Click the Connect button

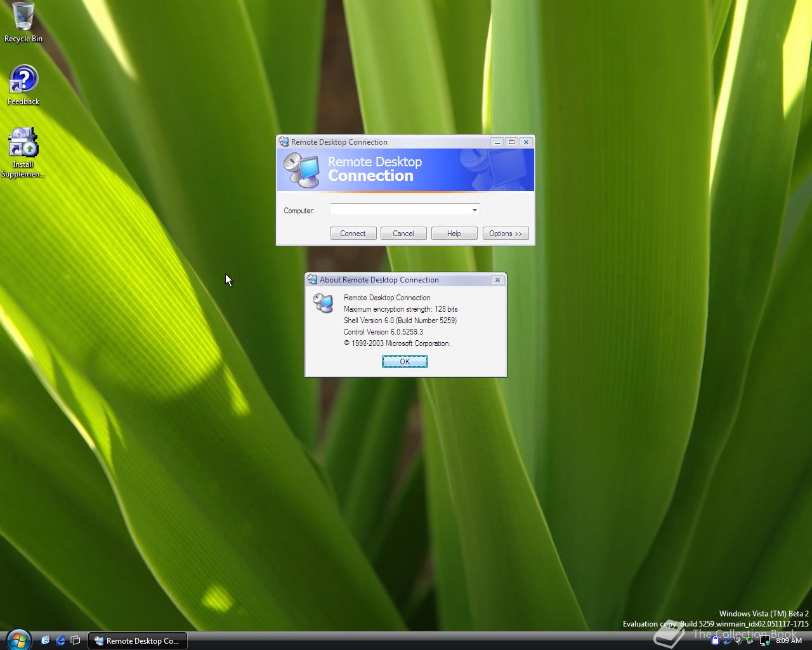coord(353,234)
